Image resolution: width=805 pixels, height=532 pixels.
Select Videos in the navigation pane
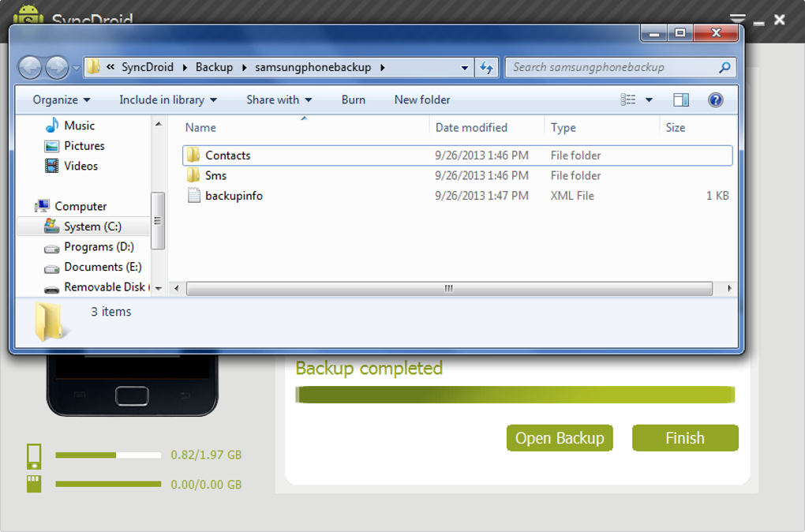click(x=71, y=166)
